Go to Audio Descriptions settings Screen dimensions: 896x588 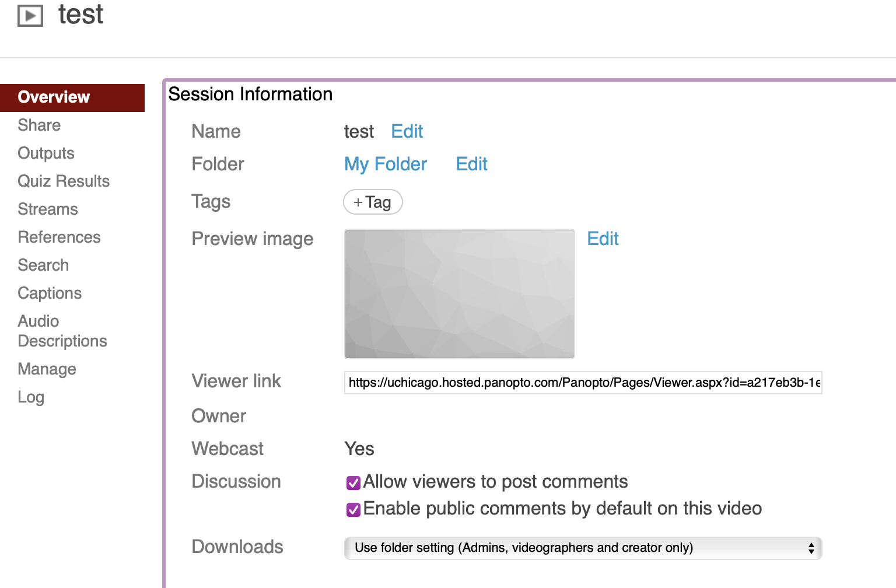[x=62, y=331]
